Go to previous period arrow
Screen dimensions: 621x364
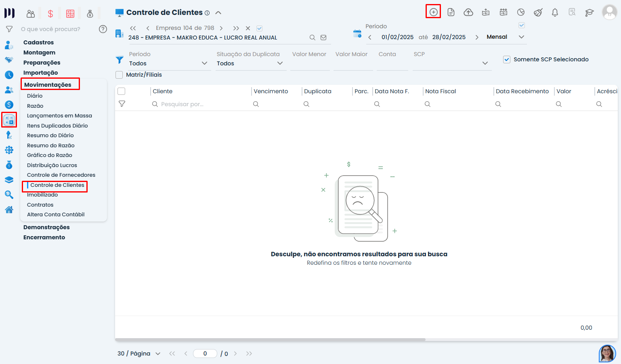coord(369,37)
